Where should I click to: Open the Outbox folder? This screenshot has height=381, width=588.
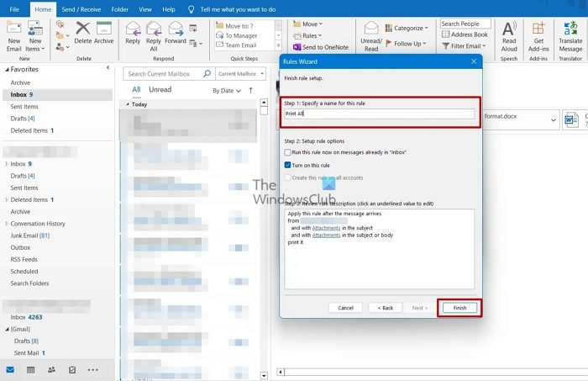(20, 248)
